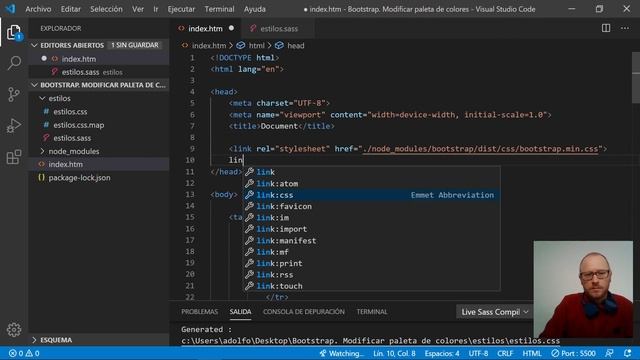Collapse the Bootstrap project folder section
Viewport: 640px width, 360px height.
coord(35,85)
